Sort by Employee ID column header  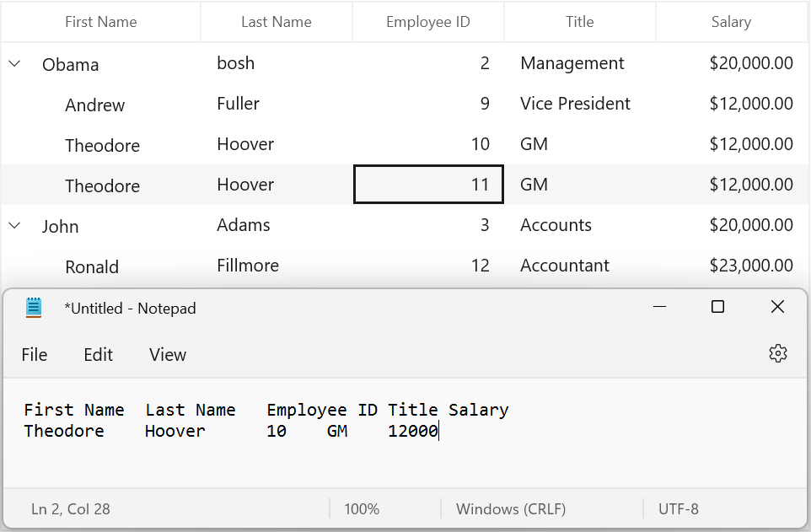(x=428, y=22)
